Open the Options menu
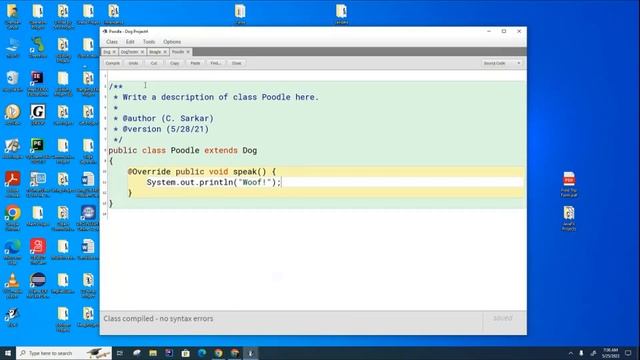 tap(172, 42)
